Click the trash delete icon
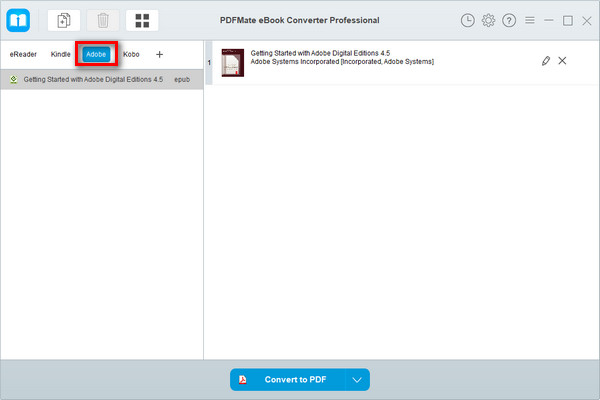 (x=103, y=20)
